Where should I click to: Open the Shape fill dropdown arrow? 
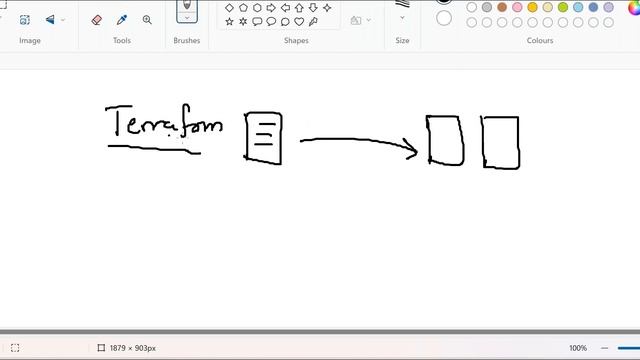[369, 20]
